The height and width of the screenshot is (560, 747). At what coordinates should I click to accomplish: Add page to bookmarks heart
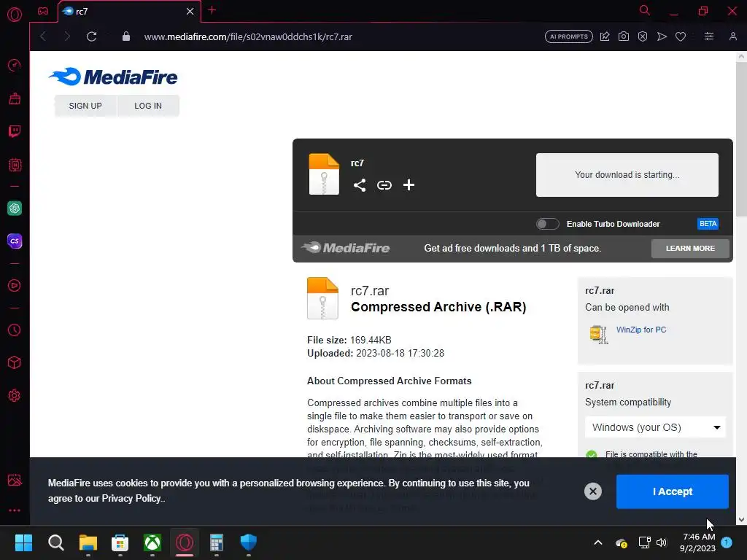(x=681, y=36)
